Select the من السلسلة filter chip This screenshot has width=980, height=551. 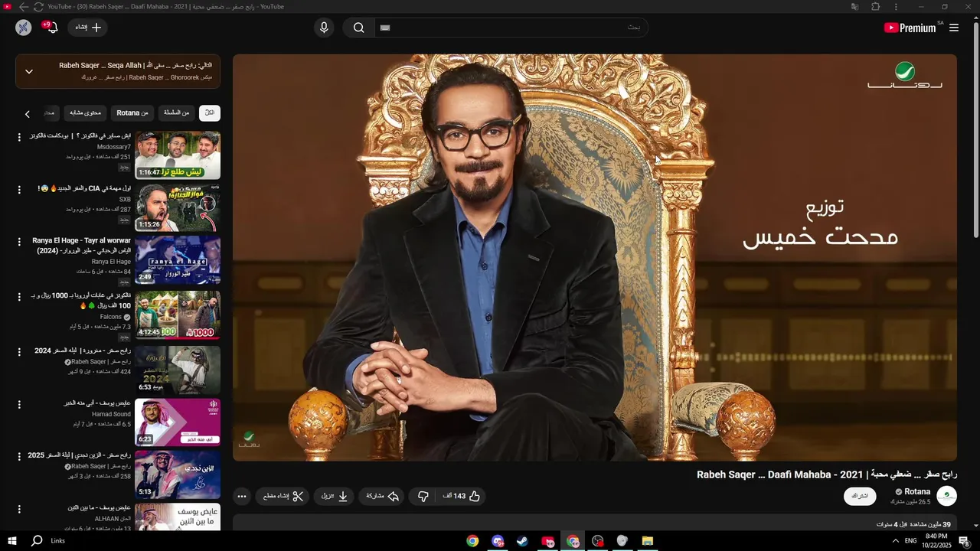[177, 113]
